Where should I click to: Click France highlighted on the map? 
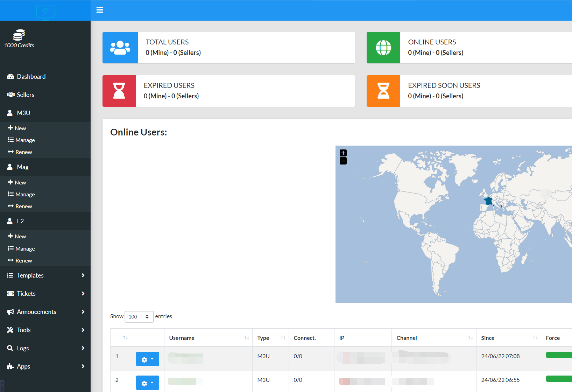click(488, 201)
